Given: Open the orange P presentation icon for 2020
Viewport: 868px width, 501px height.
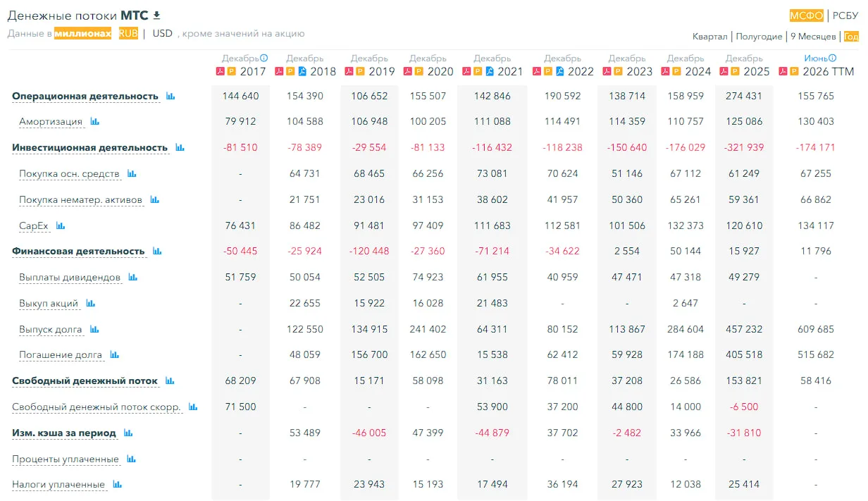Looking at the screenshot, I should click(x=419, y=71).
